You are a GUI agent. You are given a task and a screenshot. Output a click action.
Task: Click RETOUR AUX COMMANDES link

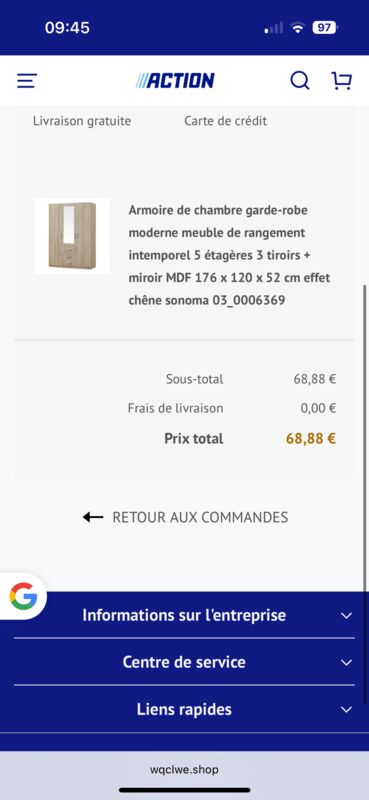[x=200, y=517]
